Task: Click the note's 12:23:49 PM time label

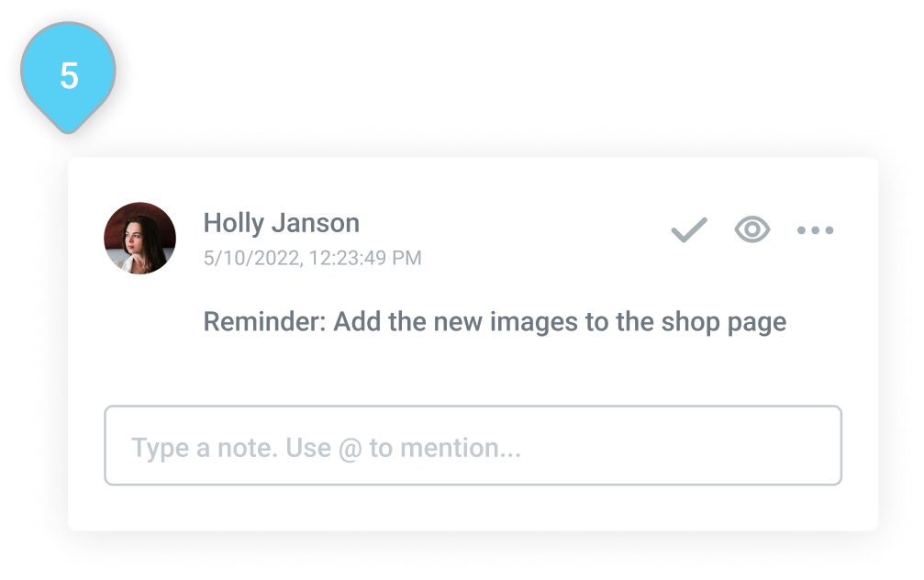Action: pos(365,258)
